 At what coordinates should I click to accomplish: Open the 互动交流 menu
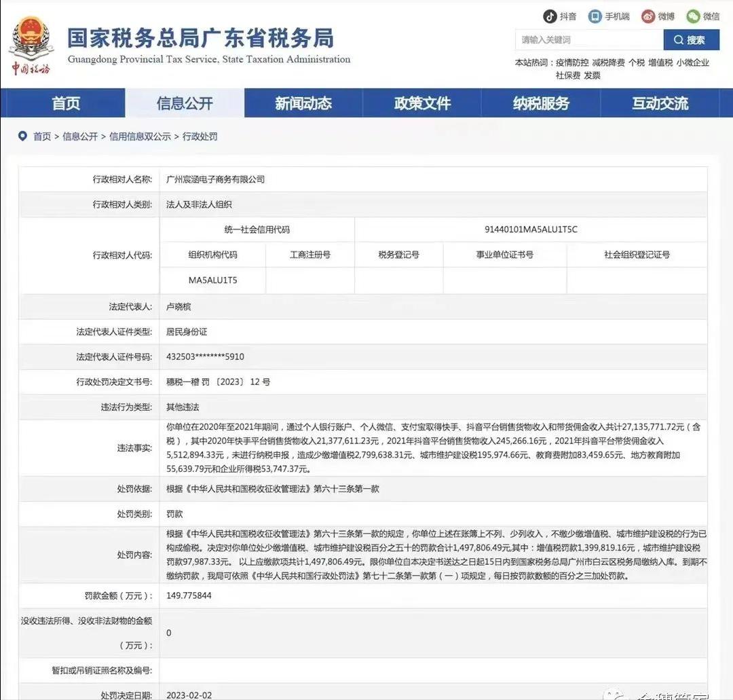coord(659,103)
